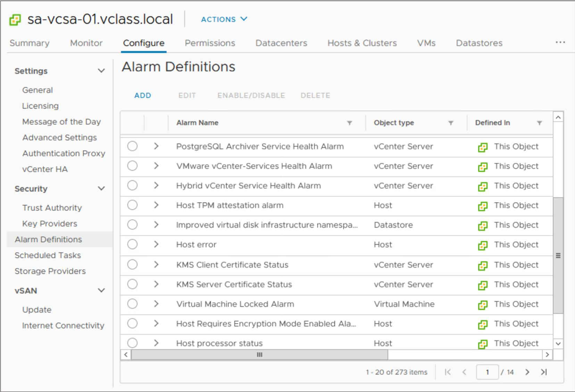The image size is (575, 392).
Task: Expand the Host Requires Encryption Mode alarm details
Action: (x=156, y=323)
